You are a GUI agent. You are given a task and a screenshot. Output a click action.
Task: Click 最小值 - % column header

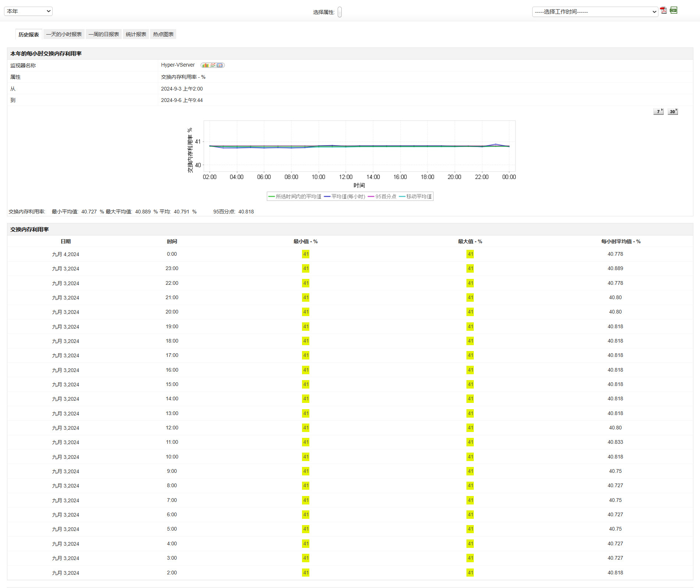(305, 241)
